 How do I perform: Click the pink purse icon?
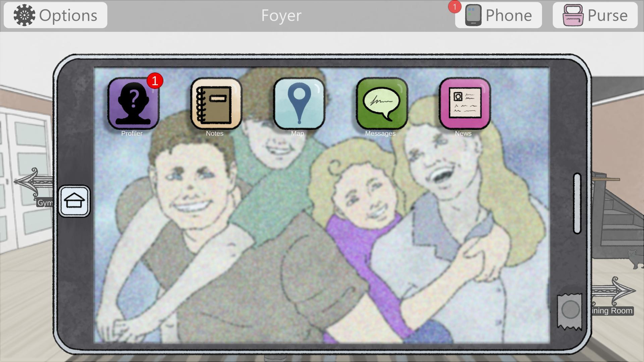point(573,15)
